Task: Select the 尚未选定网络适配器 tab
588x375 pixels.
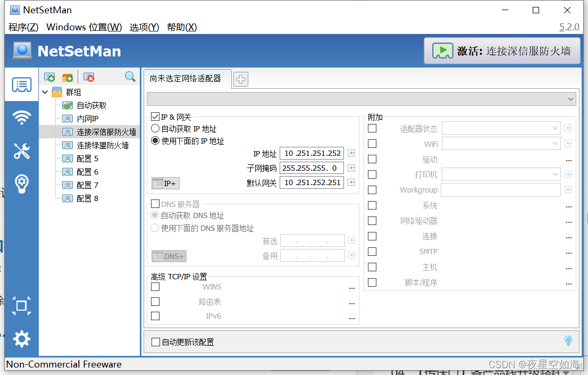Action: [187, 79]
